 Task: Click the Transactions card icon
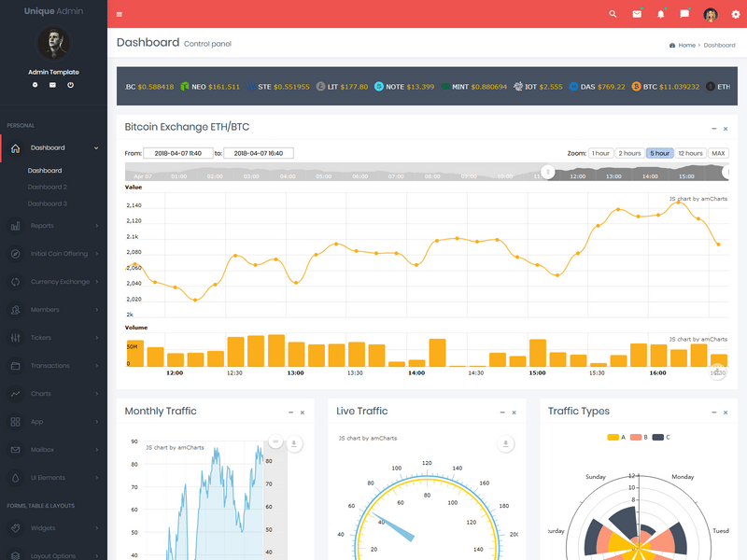tap(15, 366)
